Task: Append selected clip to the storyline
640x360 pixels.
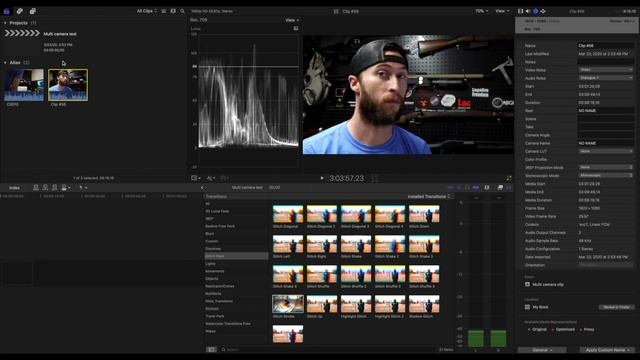Action: (x=54, y=187)
